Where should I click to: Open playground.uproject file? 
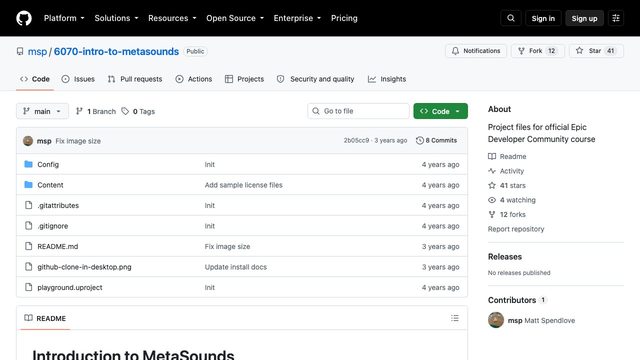[70, 287]
